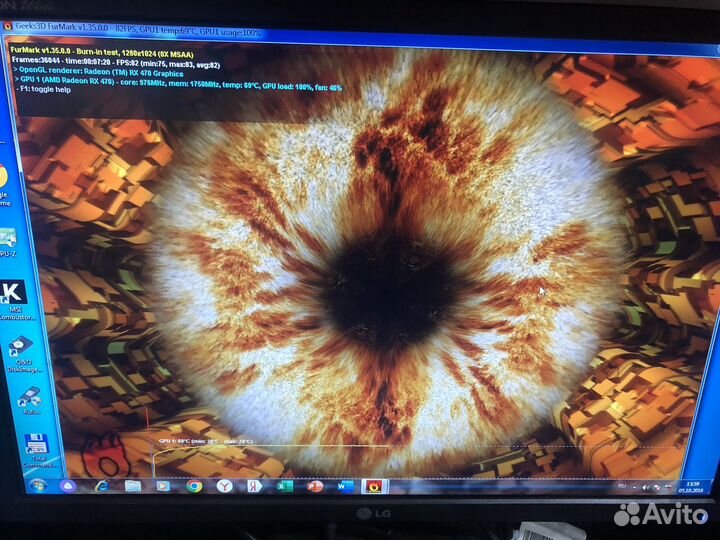Open Internet Explorer from the taskbar
This screenshot has width=720, height=540.
(102, 486)
